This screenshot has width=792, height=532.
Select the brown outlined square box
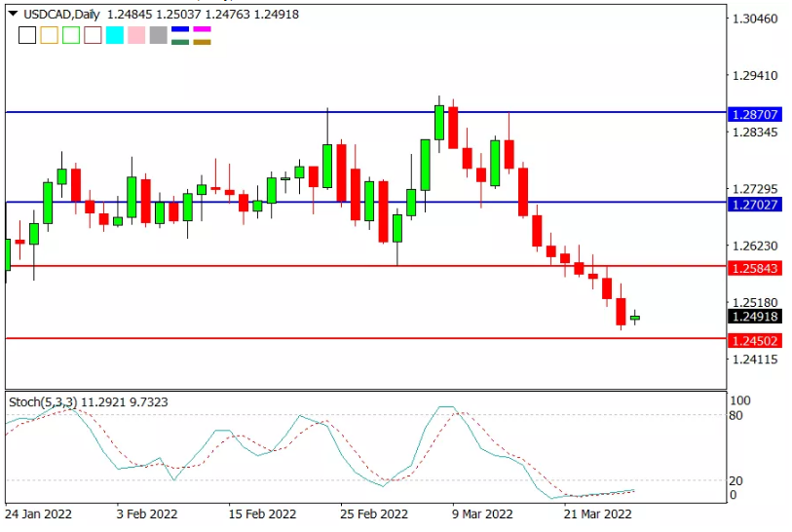(x=93, y=35)
